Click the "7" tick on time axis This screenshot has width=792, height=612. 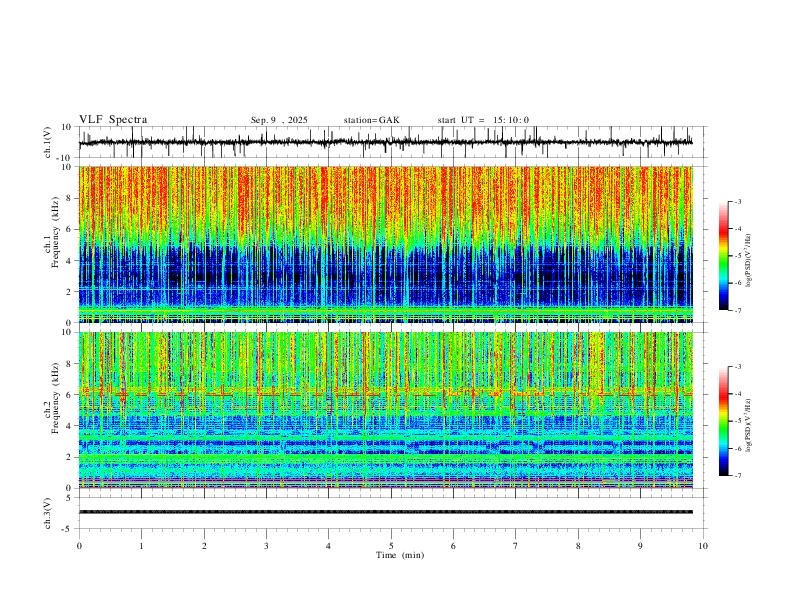pos(516,546)
